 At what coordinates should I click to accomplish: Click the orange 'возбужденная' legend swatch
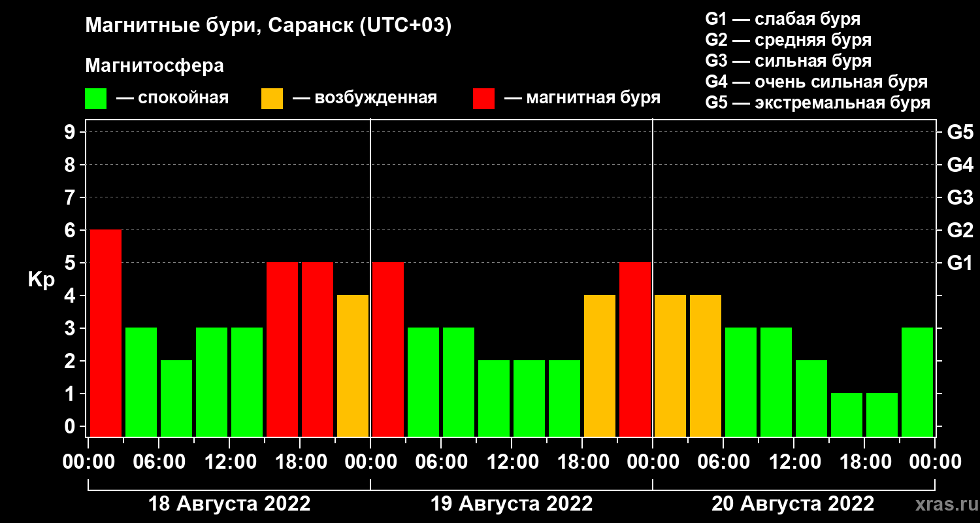coord(272,99)
